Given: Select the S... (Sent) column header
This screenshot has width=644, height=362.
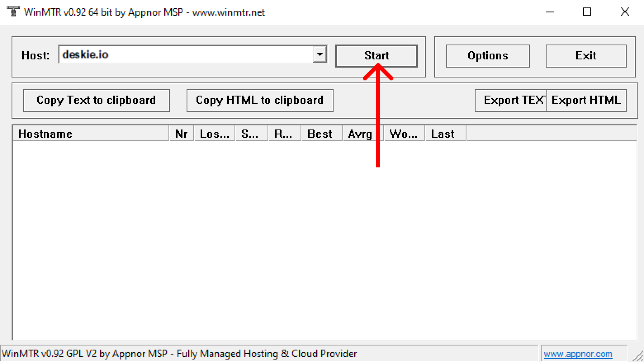Looking at the screenshot, I should [x=252, y=134].
